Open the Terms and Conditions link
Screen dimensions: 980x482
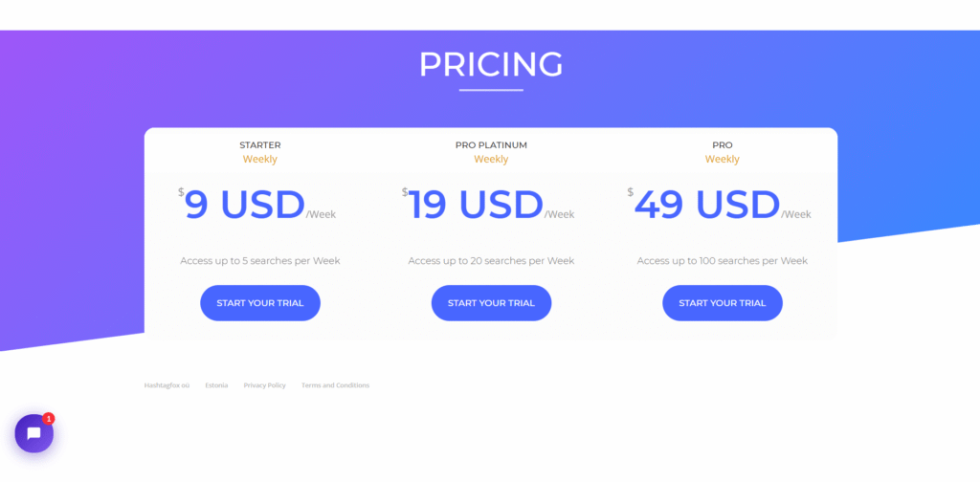tap(335, 385)
